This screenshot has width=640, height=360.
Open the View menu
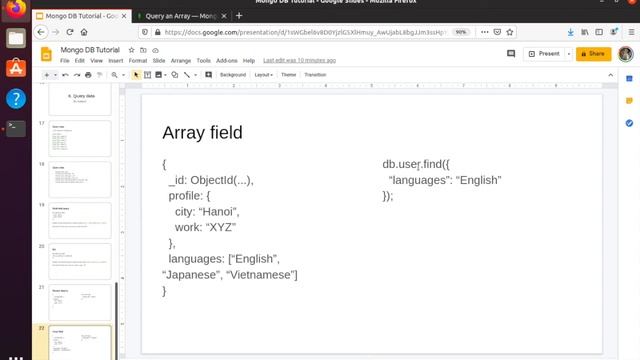(96, 60)
